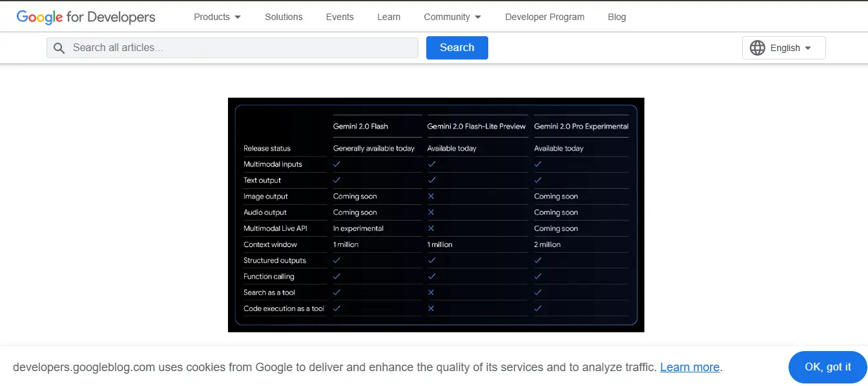This screenshot has width=868, height=386.
Task: Click the 'Function calling' row label
Action: (269, 277)
